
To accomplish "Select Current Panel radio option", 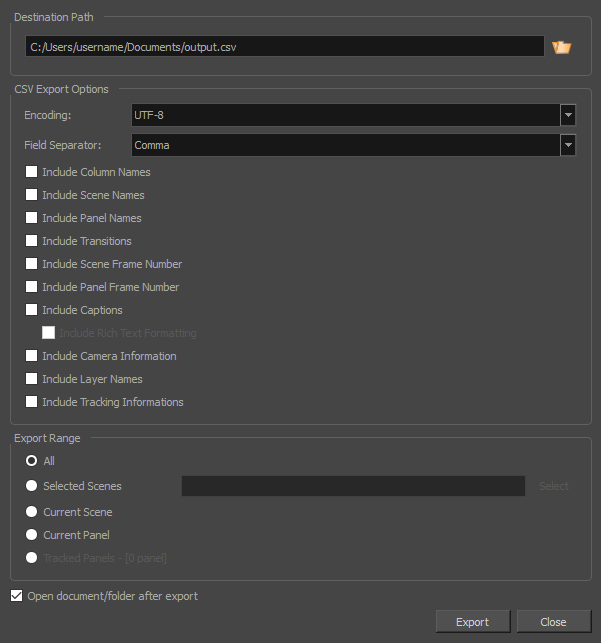I will 32,535.
